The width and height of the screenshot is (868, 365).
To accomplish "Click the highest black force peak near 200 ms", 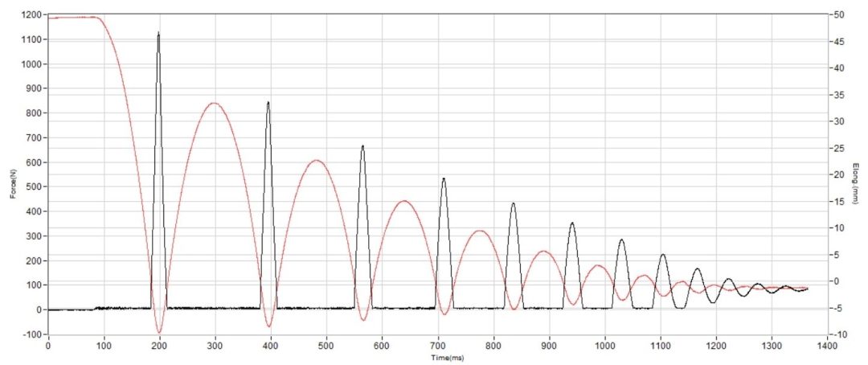I will pos(158,35).
